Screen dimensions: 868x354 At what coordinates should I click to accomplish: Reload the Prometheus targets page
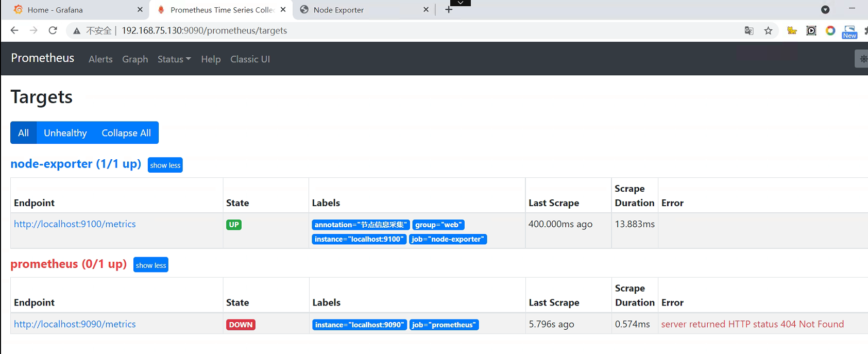pyautogui.click(x=53, y=30)
